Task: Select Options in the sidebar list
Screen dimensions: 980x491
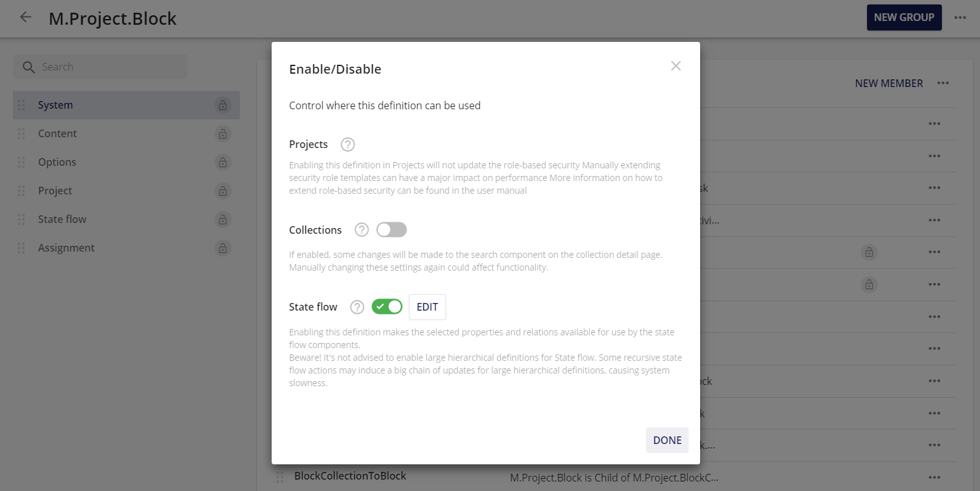Action: [57, 162]
